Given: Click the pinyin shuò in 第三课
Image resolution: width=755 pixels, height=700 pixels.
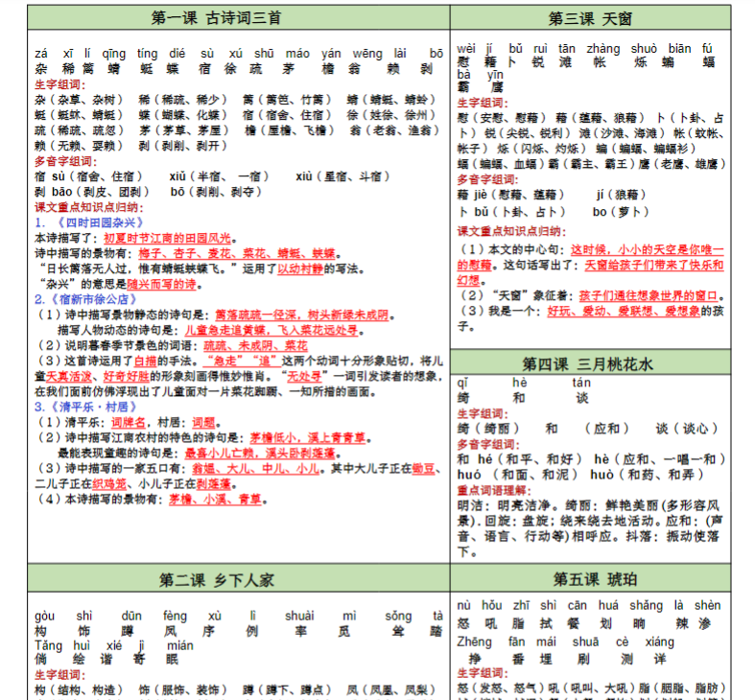Looking at the screenshot, I should point(644,49).
